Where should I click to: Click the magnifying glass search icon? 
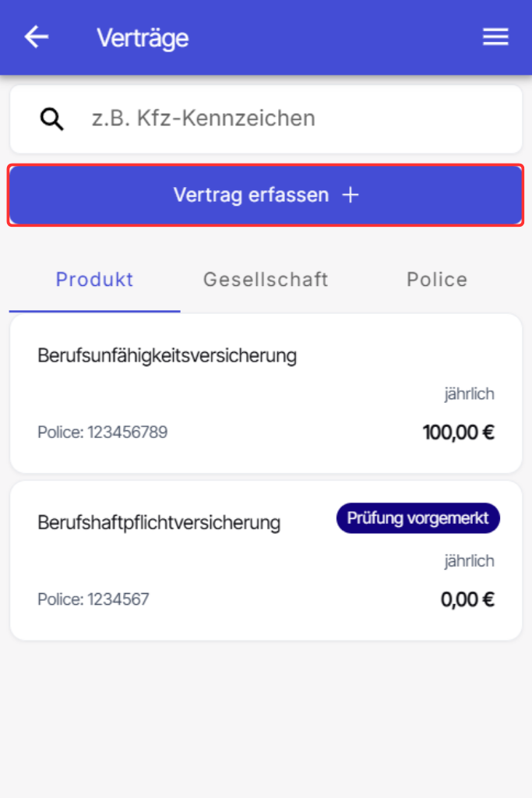pos(52,119)
